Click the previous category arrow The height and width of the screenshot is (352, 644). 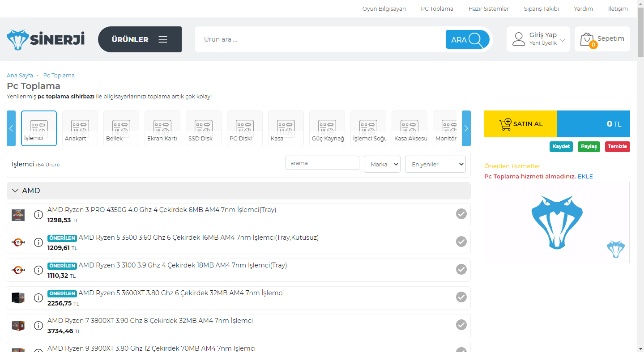pos(11,128)
